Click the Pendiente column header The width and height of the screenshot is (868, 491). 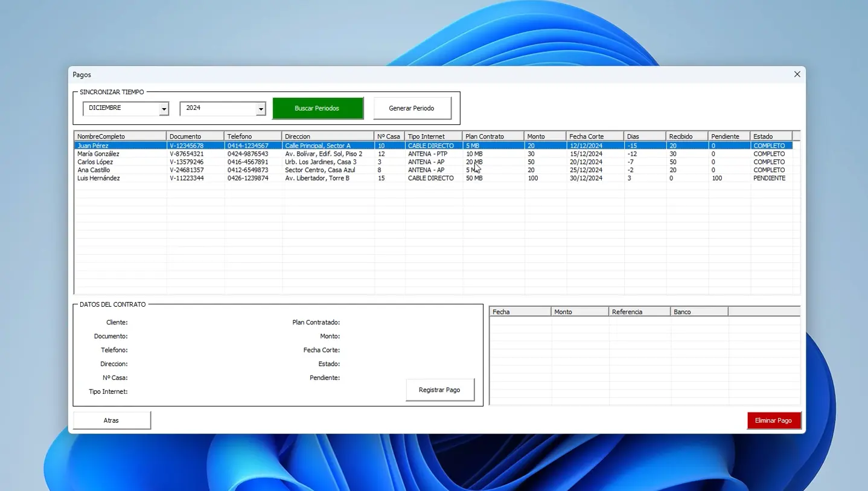(x=729, y=136)
